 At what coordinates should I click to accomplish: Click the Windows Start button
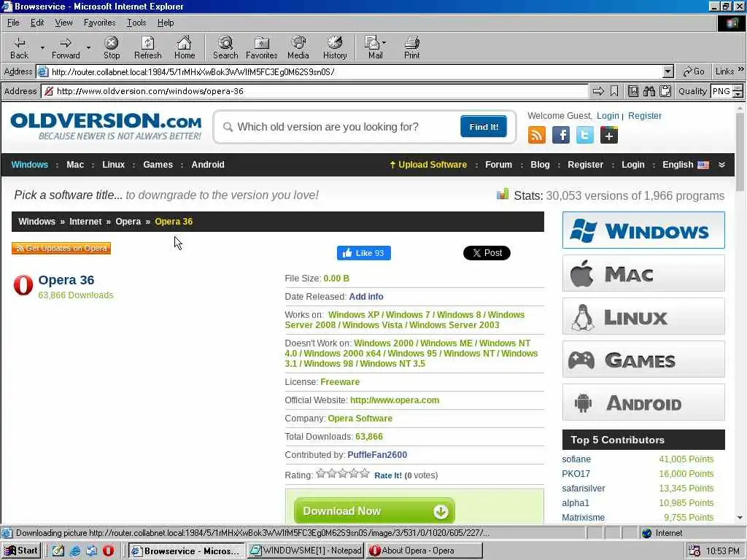click(21, 551)
